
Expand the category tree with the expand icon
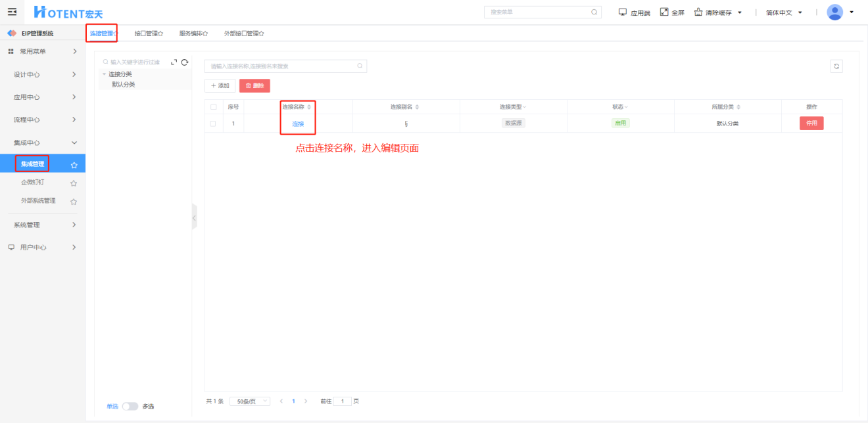[174, 62]
